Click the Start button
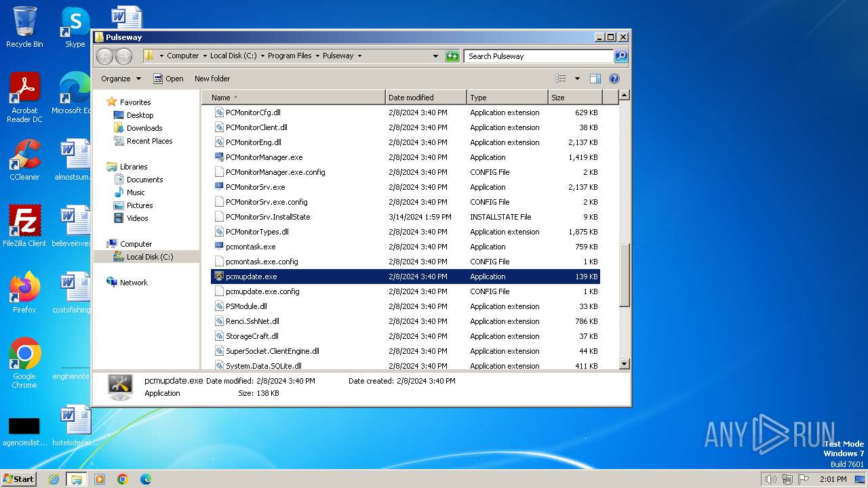Screen dimensions: 868x488 [19, 479]
